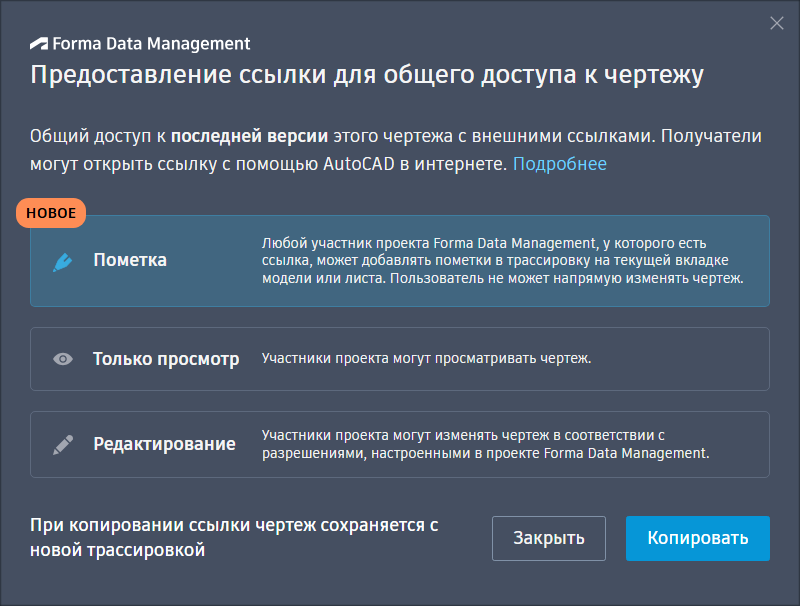Click the Markup pen icon

pos(63,262)
